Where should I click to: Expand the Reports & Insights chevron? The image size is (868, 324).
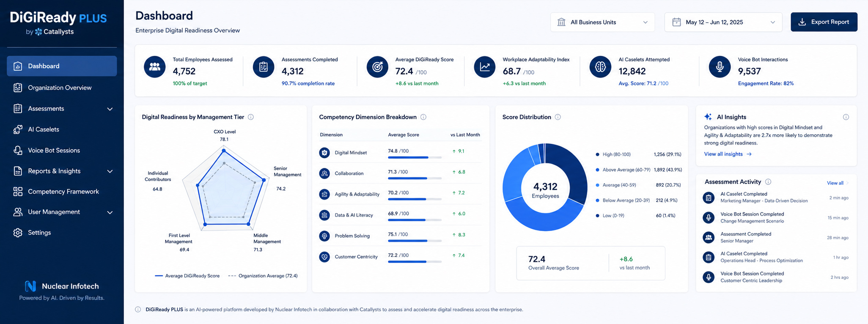110,171
